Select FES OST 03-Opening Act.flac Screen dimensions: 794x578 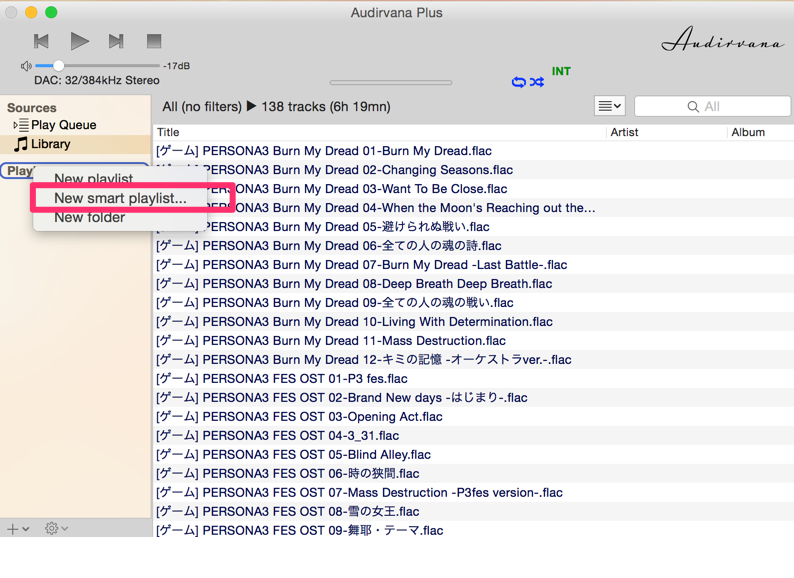tap(473, 417)
